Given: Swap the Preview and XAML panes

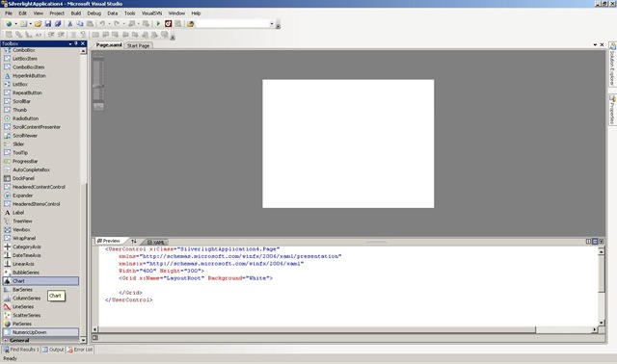Looking at the screenshot, I should pyautogui.click(x=134, y=242).
